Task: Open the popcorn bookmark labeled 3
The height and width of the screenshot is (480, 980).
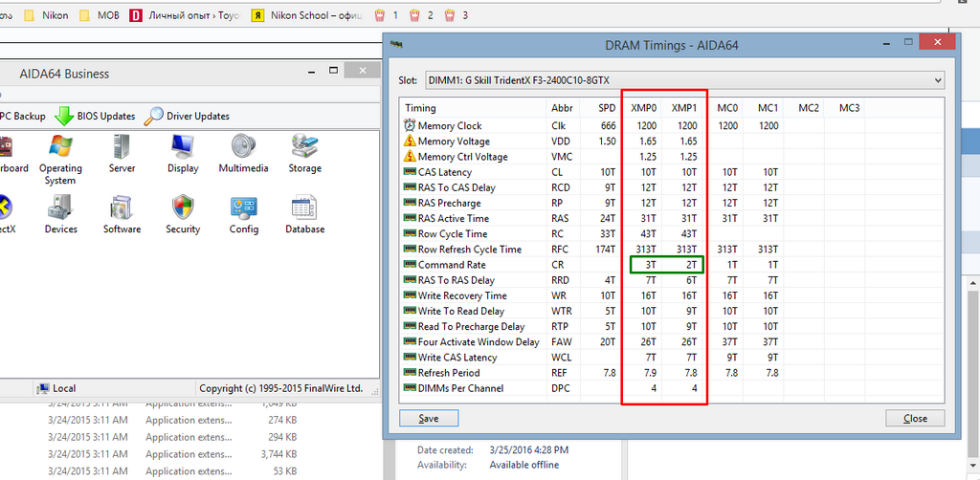Action: coord(456,15)
